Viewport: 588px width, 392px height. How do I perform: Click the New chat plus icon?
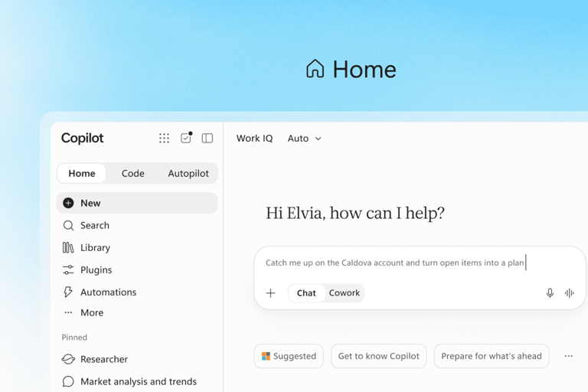click(68, 203)
